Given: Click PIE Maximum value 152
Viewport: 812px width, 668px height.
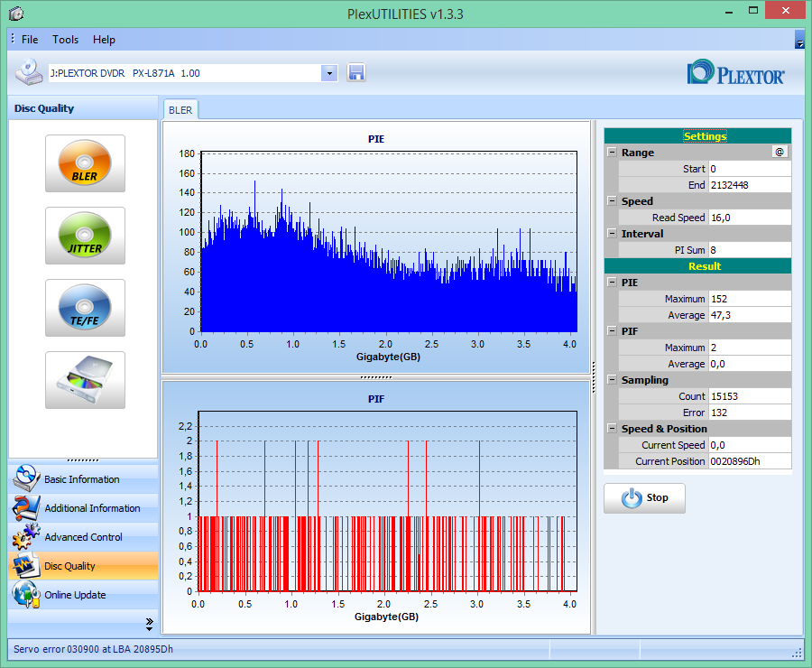Looking at the screenshot, I should (x=750, y=299).
